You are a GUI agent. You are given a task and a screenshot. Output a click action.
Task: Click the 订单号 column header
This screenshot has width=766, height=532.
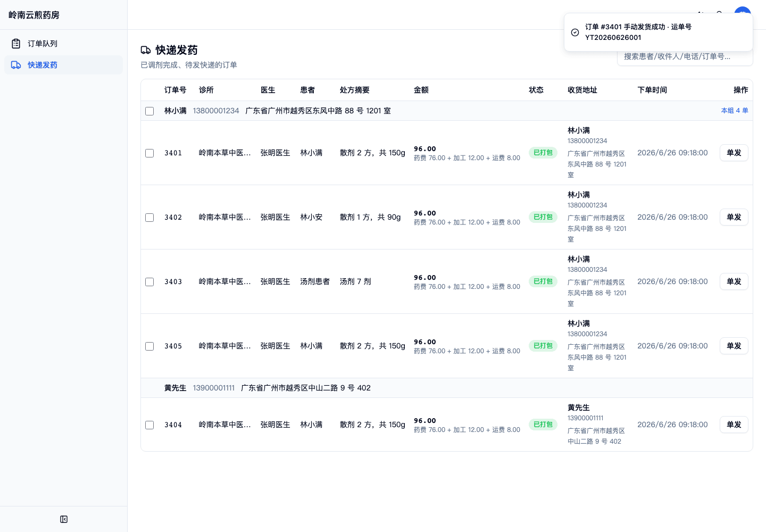176,90
